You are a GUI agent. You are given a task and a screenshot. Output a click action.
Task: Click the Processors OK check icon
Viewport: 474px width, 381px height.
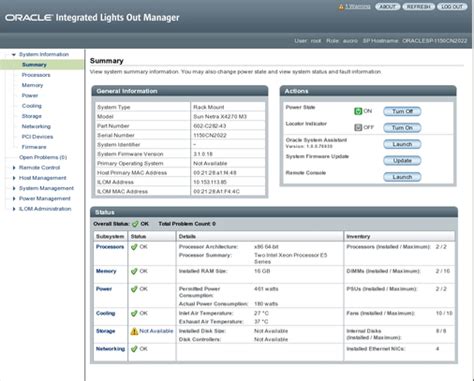134,247
